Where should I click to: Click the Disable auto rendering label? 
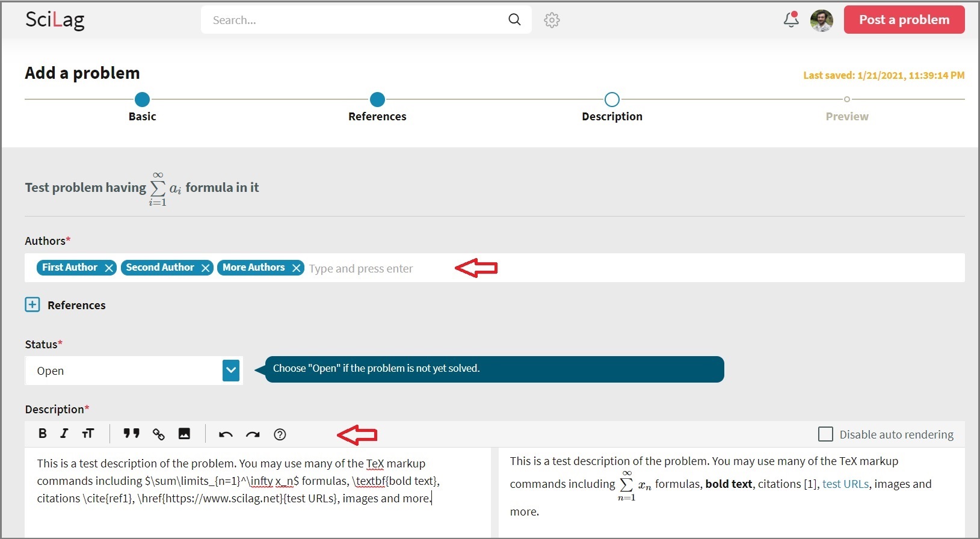(896, 434)
